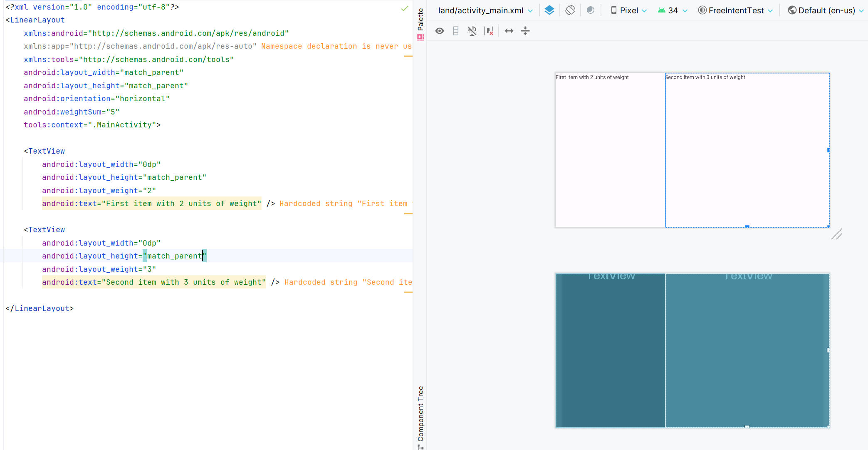Open API level 34 dropdown
868x450 pixels.
tap(673, 10)
